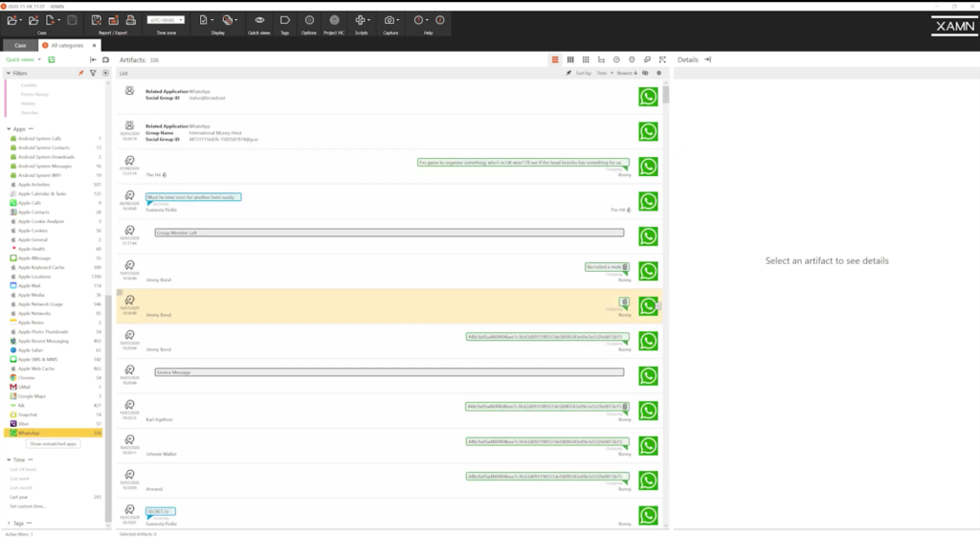This screenshot has width=980, height=537.
Task: Click the Capture camera icon
Action: [x=390, y=21]
